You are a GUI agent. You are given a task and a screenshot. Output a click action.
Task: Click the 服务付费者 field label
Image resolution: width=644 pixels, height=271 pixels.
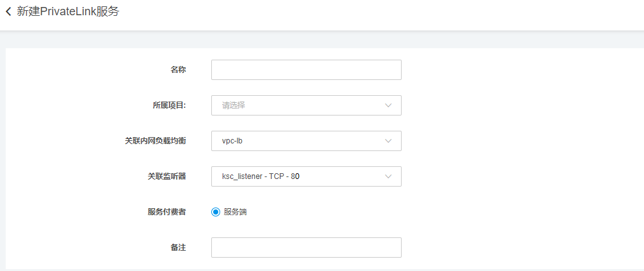click(x=166, y=212)
